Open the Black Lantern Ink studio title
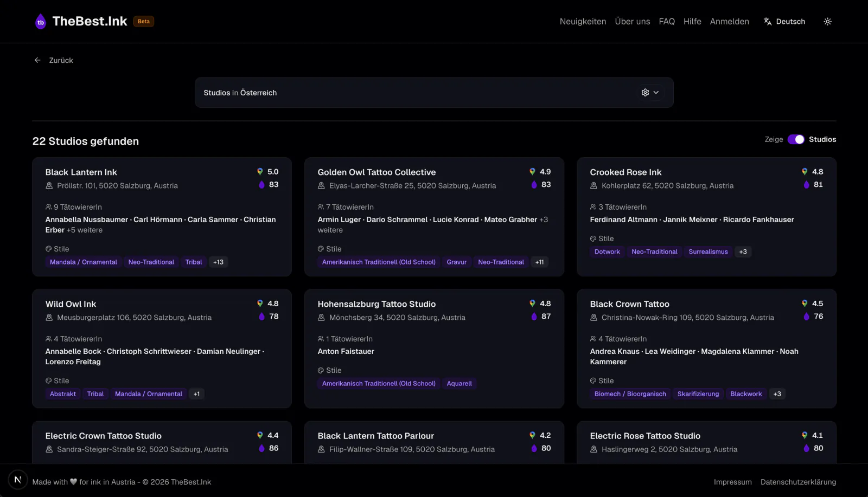The width and height of the screenshot is (868, 497). click(x=81, y=172)
